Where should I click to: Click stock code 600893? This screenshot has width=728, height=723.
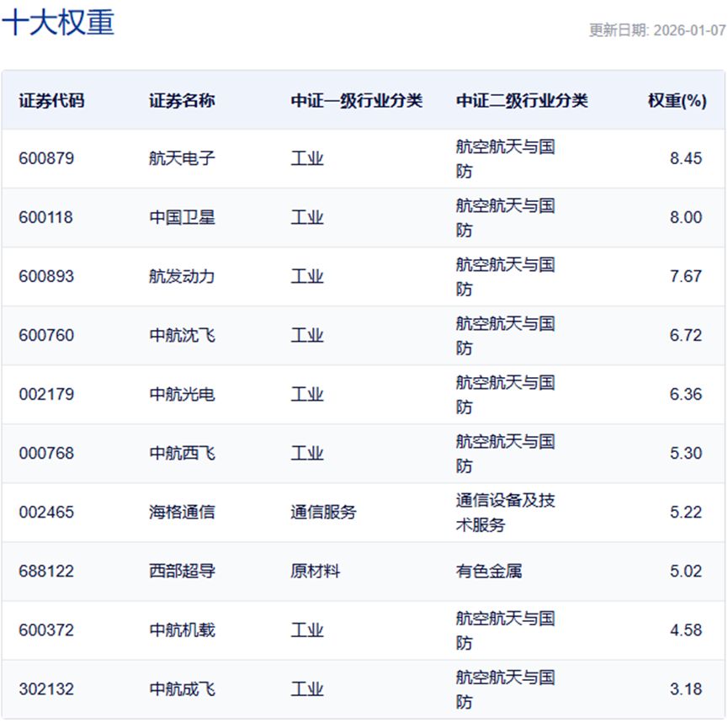coord(46,276)
